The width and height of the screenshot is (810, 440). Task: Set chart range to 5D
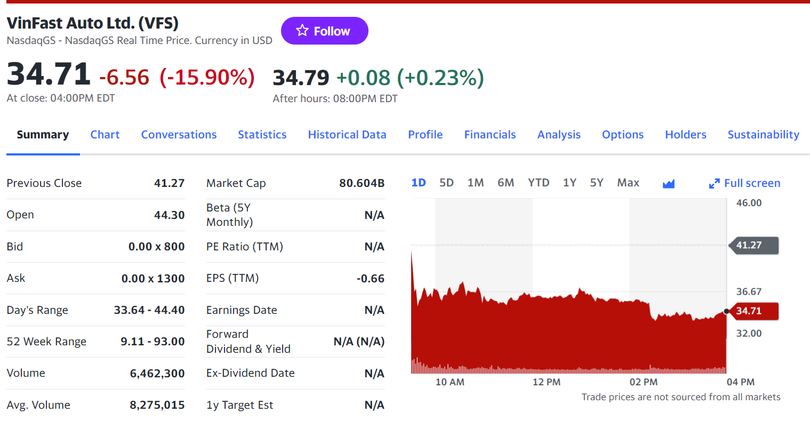446,183
